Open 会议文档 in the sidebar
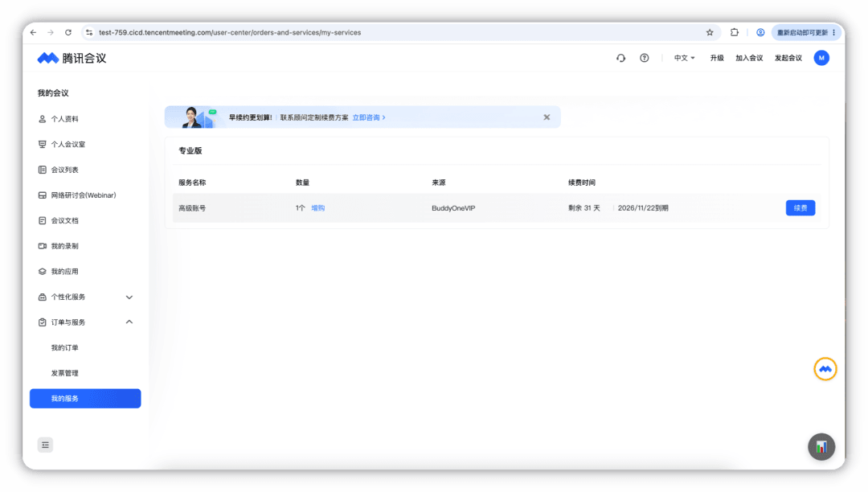The width and height of the screenshot is (868, 492). click(x=85, y=221)
